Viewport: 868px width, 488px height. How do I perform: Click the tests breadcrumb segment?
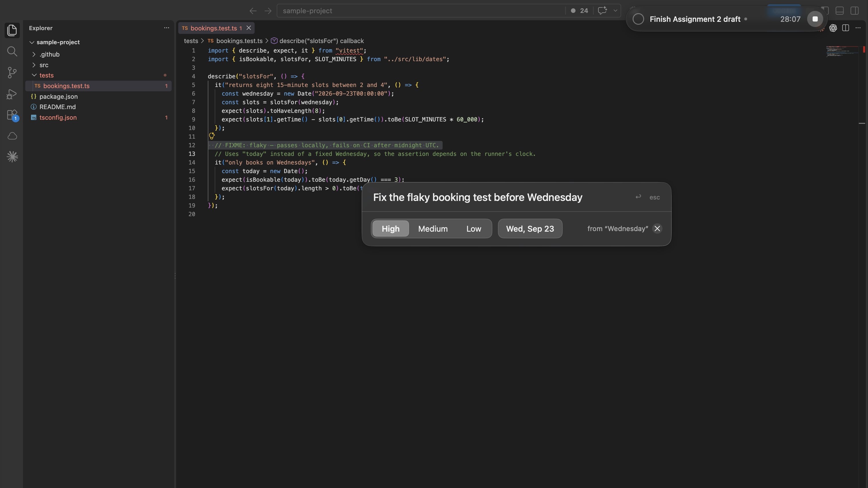tap(191, 41)
